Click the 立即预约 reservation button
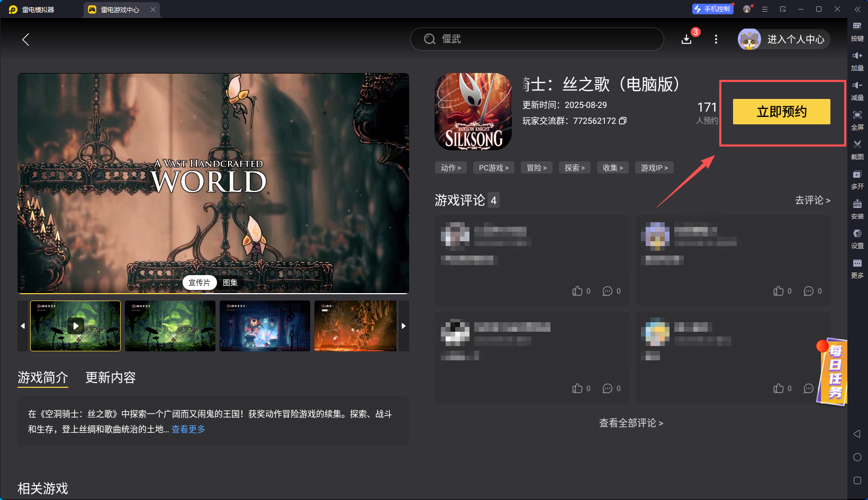Image resolution: width=868 pixels, height=500 pixels. (x=781, y=112)
